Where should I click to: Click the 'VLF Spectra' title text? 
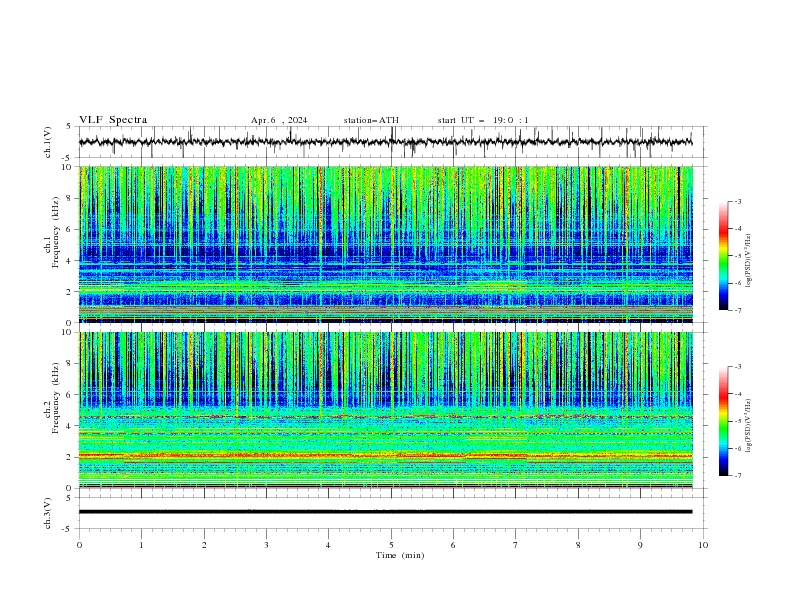click(x=113, y=120)
